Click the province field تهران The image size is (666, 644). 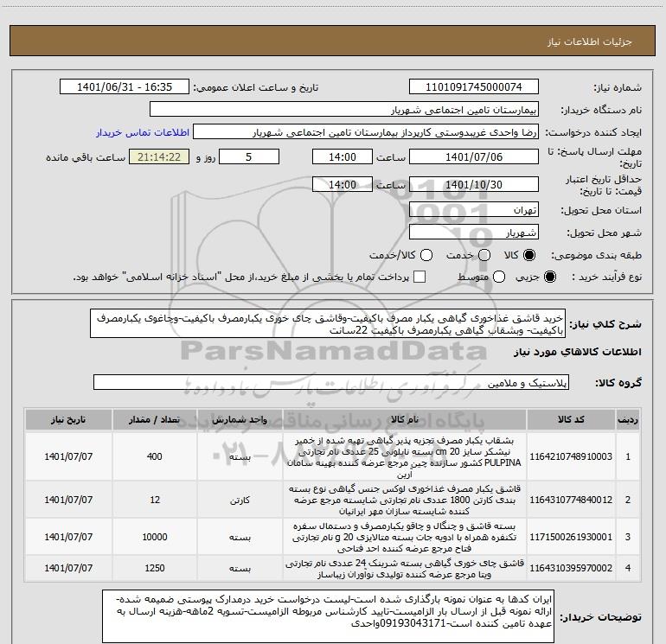pyautogui.click(x=474, y=209)
